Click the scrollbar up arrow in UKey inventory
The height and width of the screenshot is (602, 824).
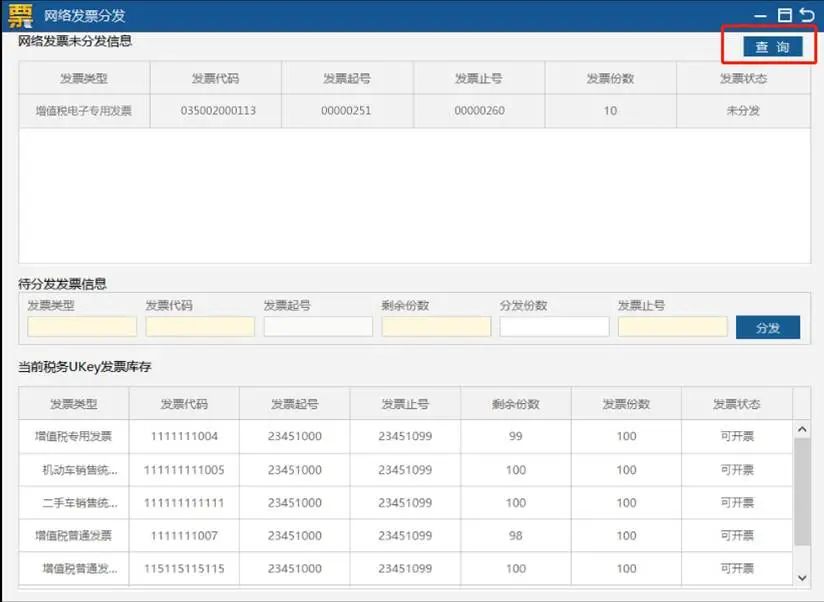pos(802,430)
